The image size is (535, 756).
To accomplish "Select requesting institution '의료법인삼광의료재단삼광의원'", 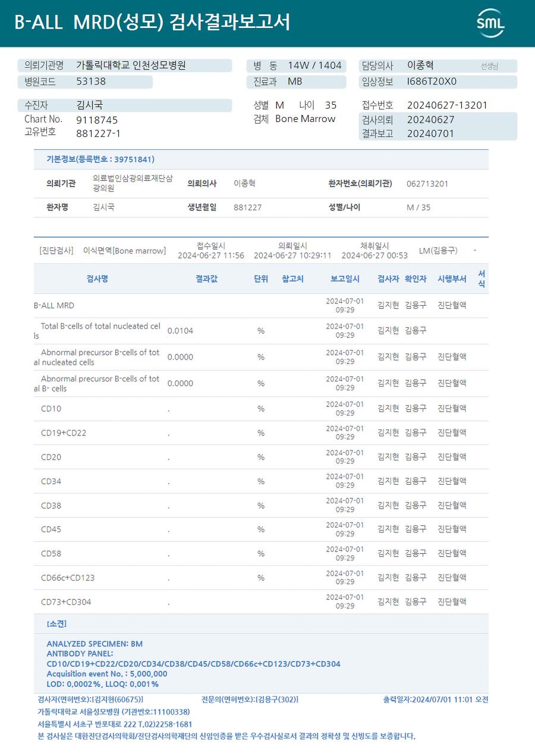I will pos(133,183).
